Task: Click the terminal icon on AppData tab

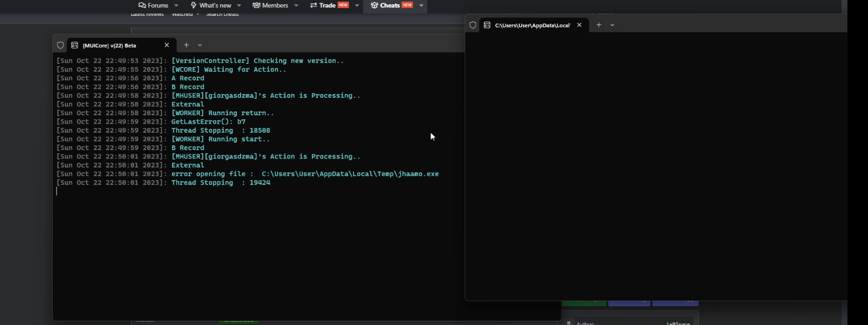Action: (x=487, y=25)
